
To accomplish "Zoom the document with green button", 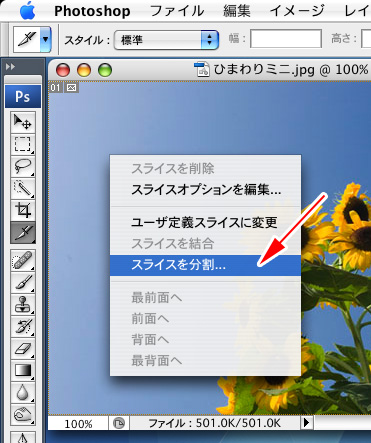I will point(105,70).
